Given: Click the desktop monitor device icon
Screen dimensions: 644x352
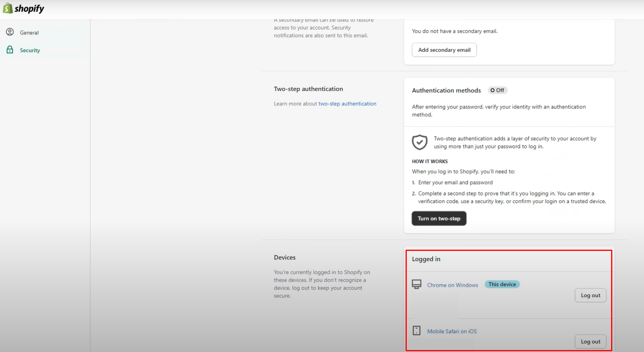Looking at the screenshot, I should [x=417, y=284].
